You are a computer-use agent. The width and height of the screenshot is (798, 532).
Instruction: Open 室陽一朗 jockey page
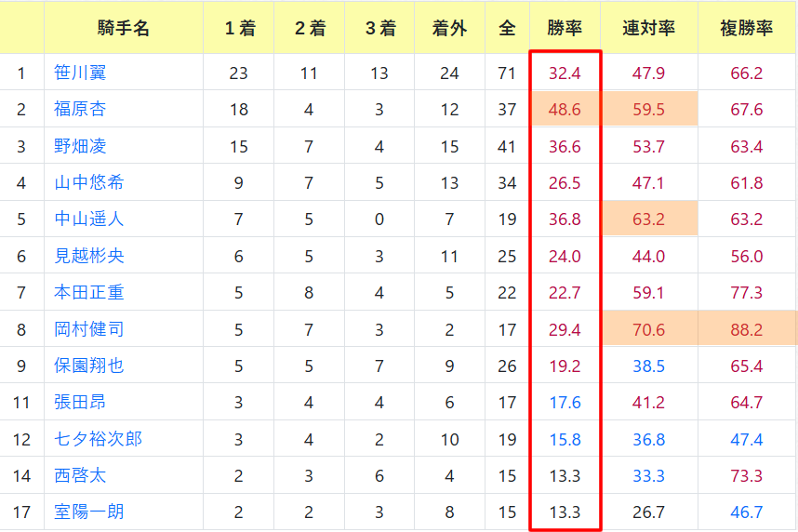click(x=89, y=512)
